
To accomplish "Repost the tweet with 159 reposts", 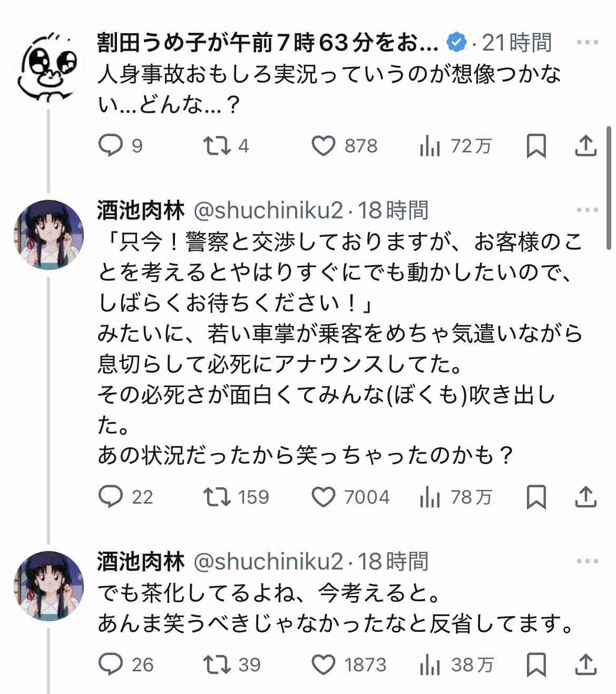I will click(217, 497).
